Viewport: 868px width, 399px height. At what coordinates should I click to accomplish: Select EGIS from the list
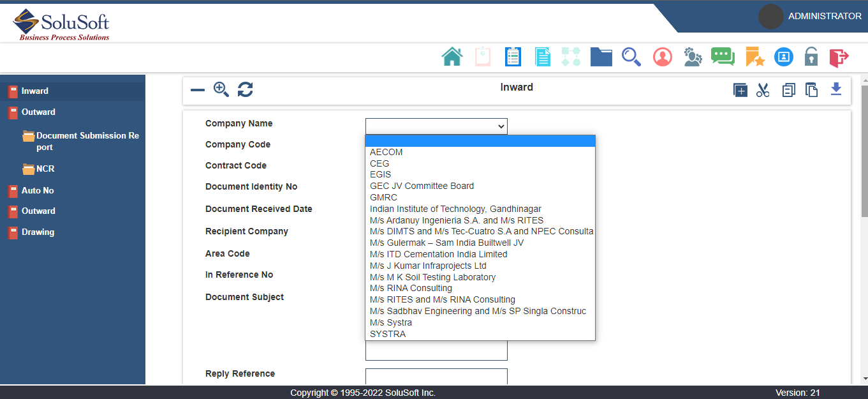click(x=480, y=175)
